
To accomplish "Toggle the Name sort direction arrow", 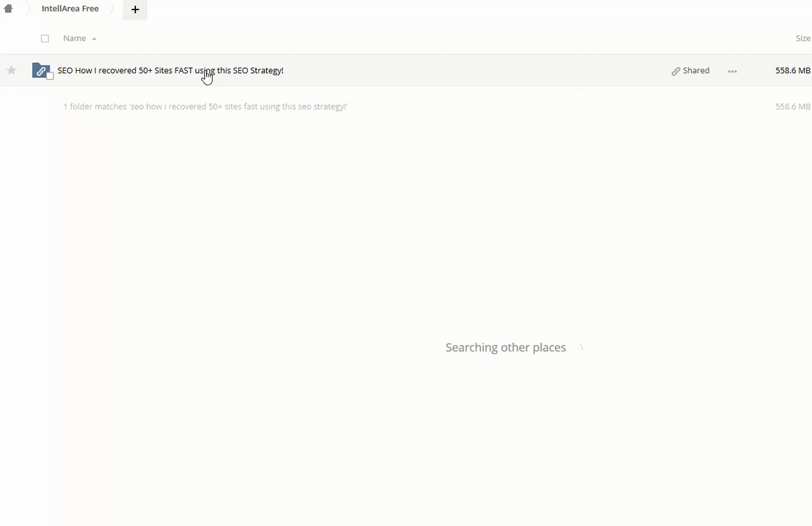I will coord(94,39).
